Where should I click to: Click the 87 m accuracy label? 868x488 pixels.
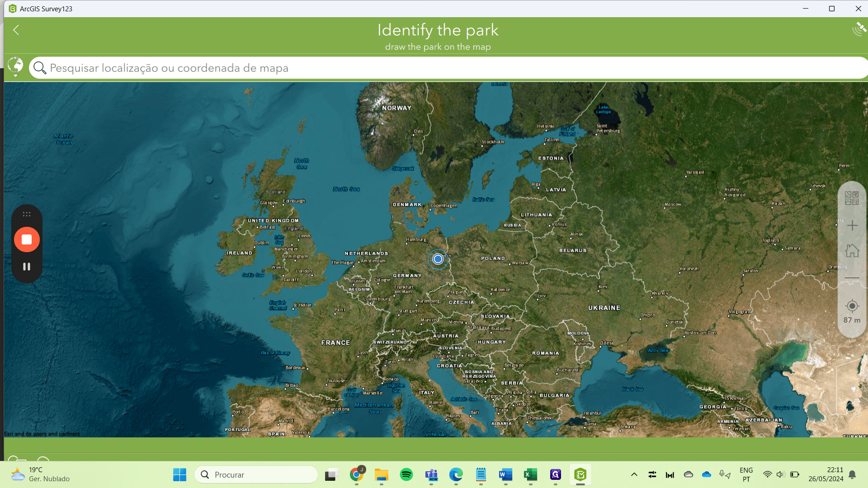(x=852, y=320)
